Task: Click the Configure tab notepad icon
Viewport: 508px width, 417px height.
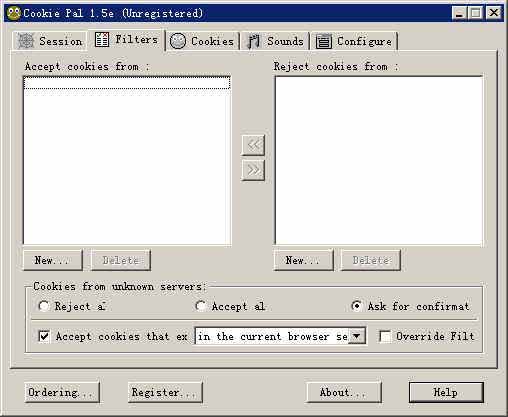Action: pos(324,41)
